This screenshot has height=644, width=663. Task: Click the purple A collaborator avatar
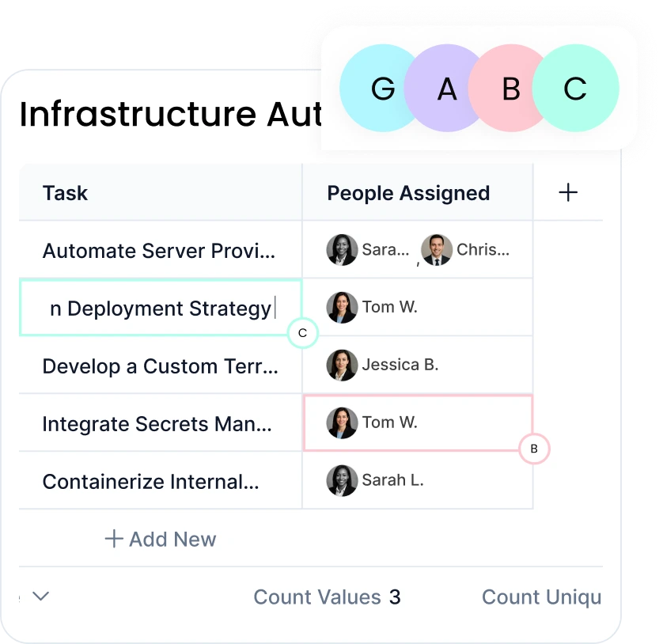(444, 89)
